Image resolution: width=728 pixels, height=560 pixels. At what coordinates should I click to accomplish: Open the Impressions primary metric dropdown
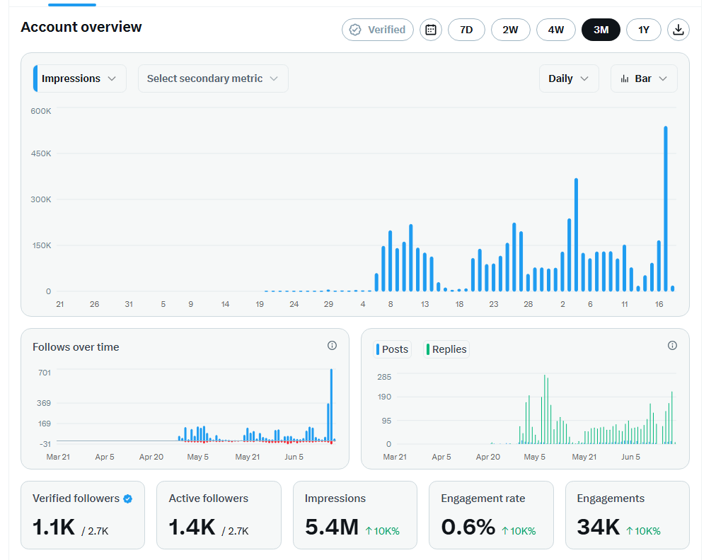click(79, 78)
